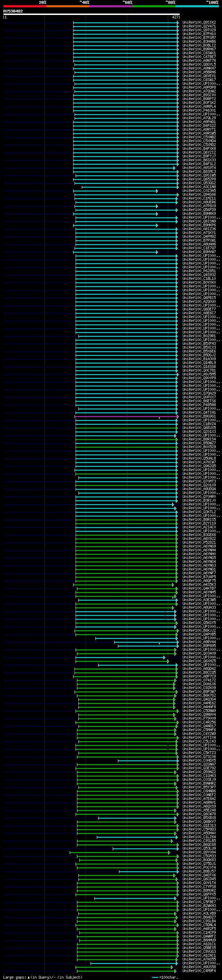Select hit label UniRef100_Q6VEV1
Viewport: 222px width, 980px height.
pos(199,76)
